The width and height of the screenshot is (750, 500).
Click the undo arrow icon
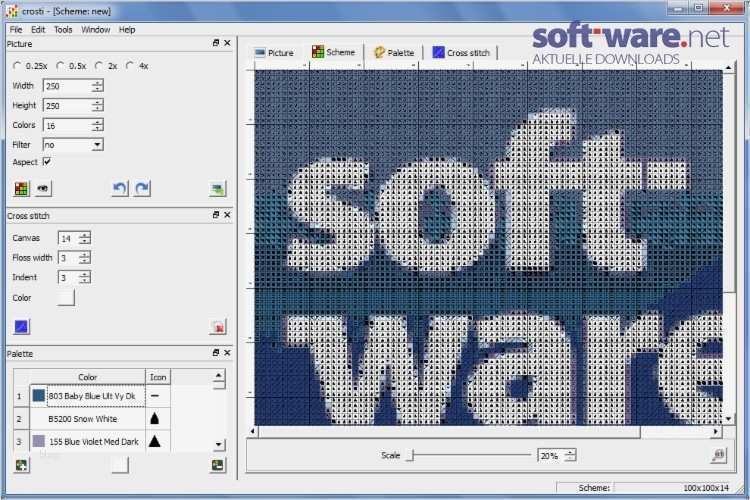(120, 189)
